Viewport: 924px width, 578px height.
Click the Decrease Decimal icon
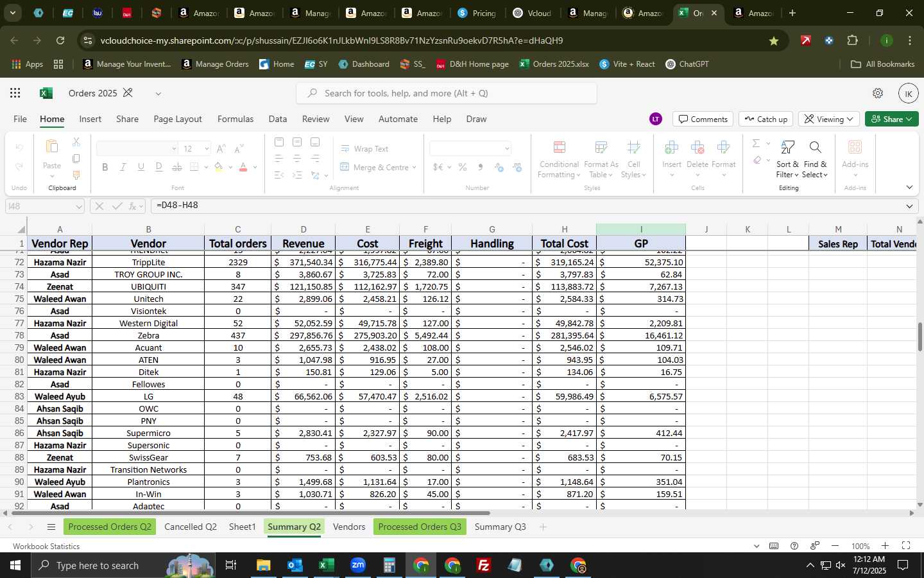517,167
